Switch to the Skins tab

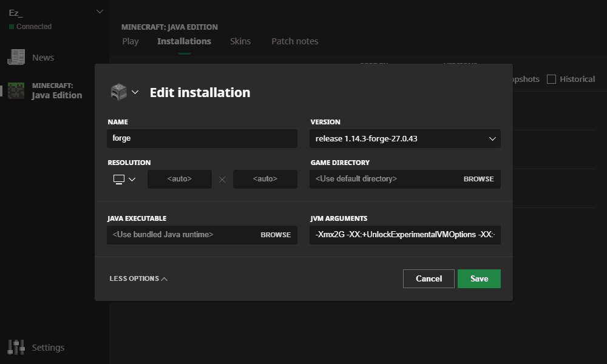tap(240, 41)
